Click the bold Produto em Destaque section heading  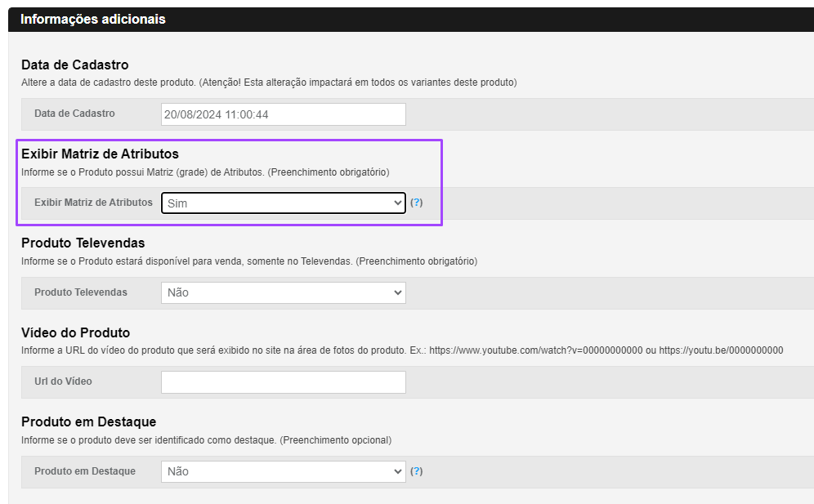pyautogui.click(x=89, y=422)
